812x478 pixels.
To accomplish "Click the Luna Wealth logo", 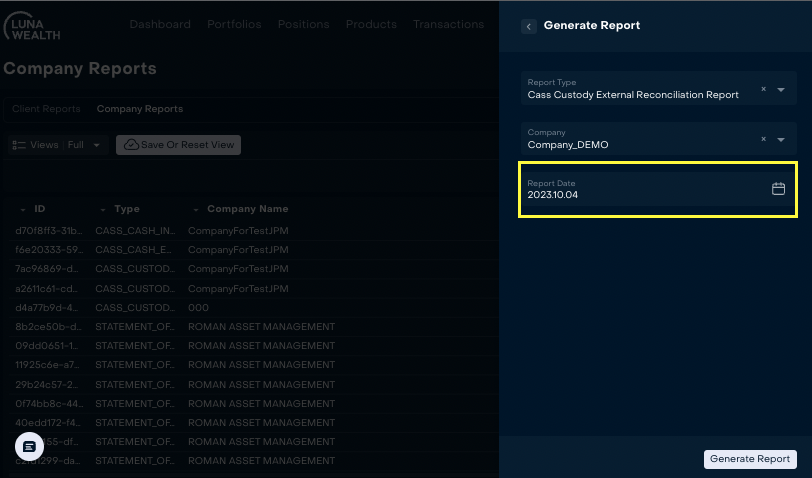I will (x=32, y=27).
